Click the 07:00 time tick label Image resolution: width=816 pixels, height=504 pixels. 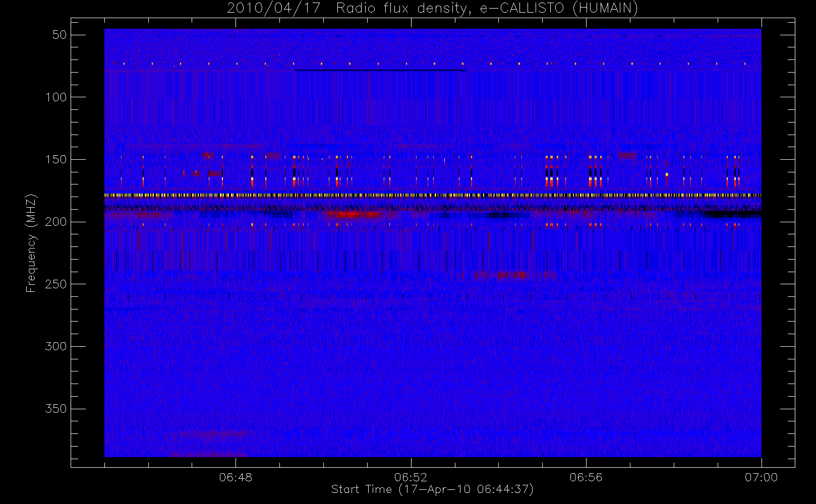click(x=761, y=477)
